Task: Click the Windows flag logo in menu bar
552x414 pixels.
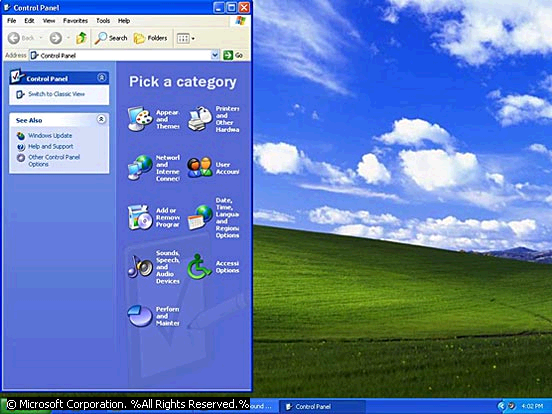Action: coord(240,21)
